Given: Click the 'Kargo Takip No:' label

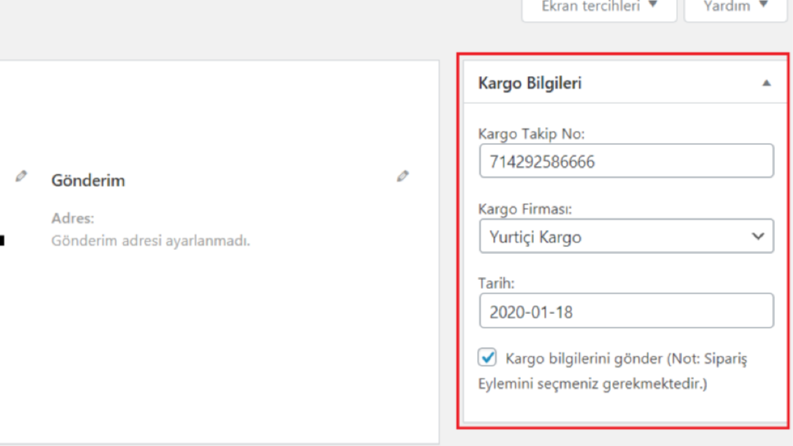Looking at the screenshot, I should point(531,134).
